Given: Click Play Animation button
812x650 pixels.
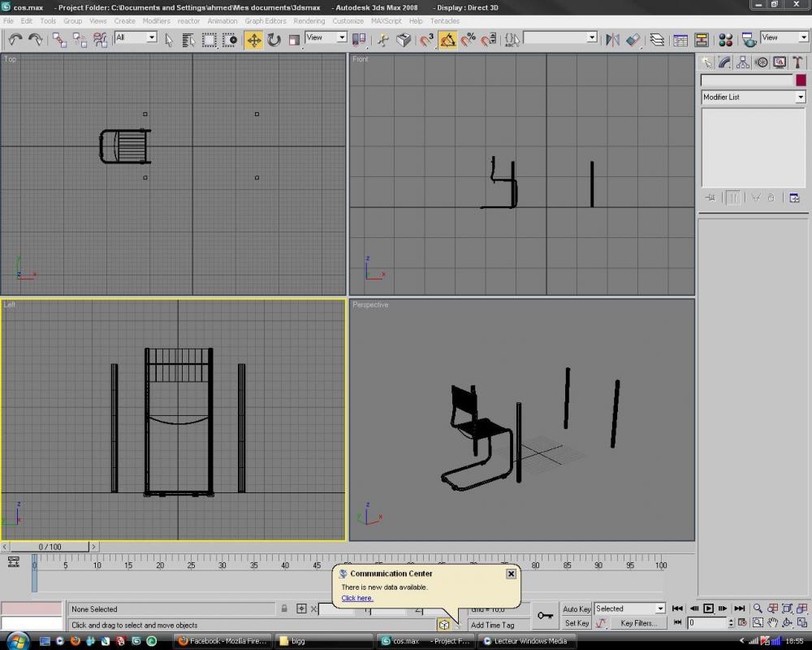Looking at the screenshot, I should click(708, 609).
